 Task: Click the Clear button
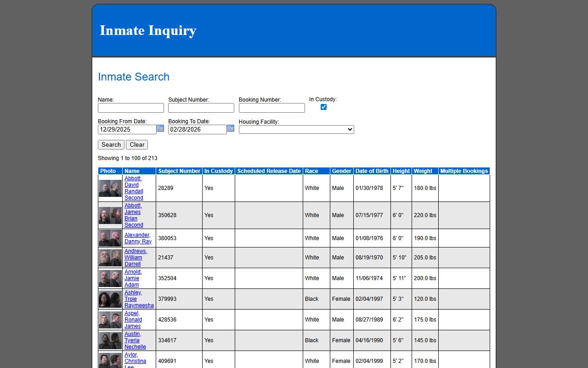click(x=137, y=144)
